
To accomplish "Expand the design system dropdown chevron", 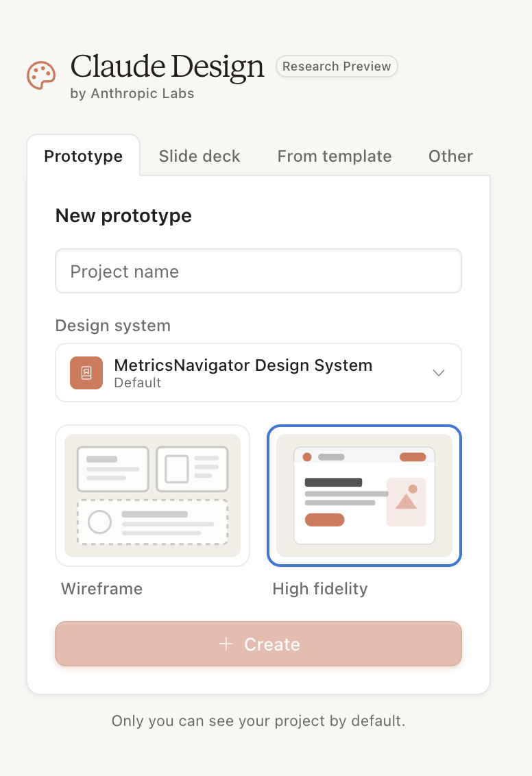I will point(439,373).
